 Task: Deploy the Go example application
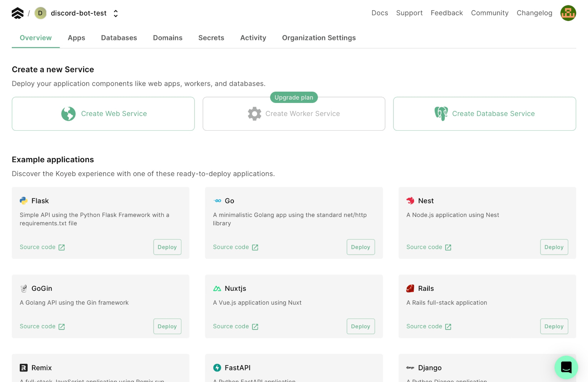tap(361, 247)
